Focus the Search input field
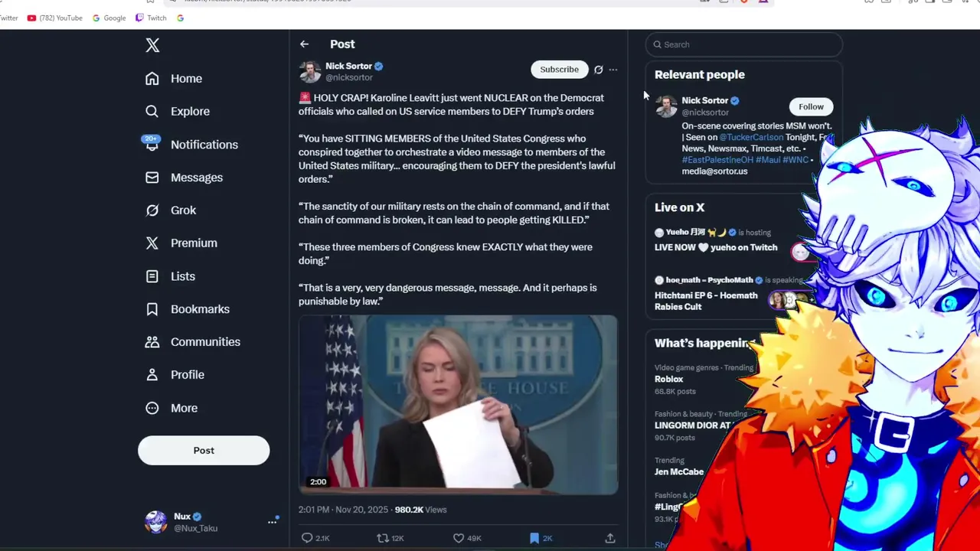The height and width of the screenshot is (551, 980). click(743, 44)
